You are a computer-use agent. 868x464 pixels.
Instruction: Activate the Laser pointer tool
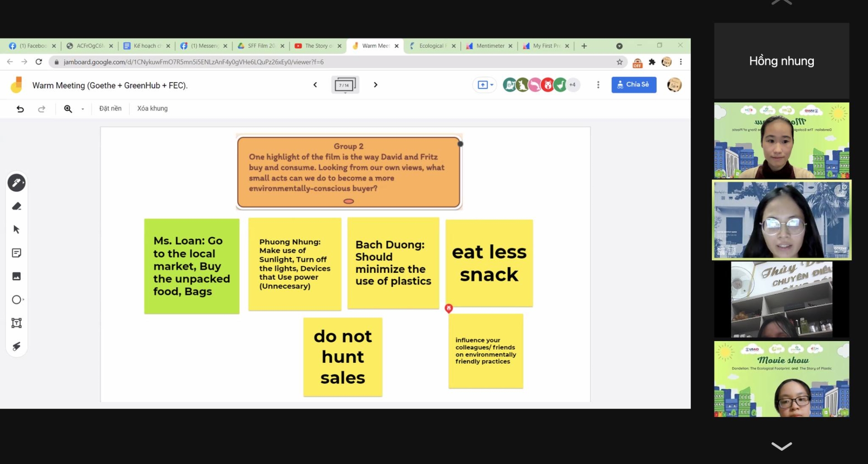coord(16,347)
